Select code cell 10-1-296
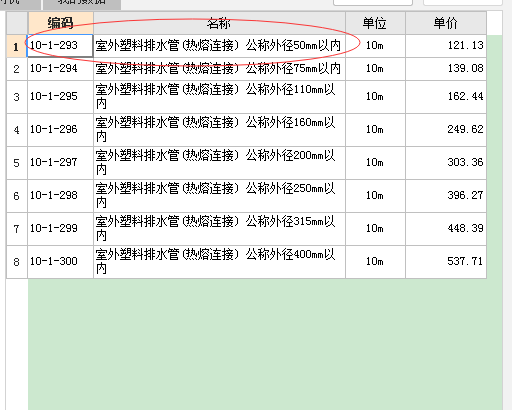This screenshot has width=512, height=410. pyautogui.click(x=60, y=130)
